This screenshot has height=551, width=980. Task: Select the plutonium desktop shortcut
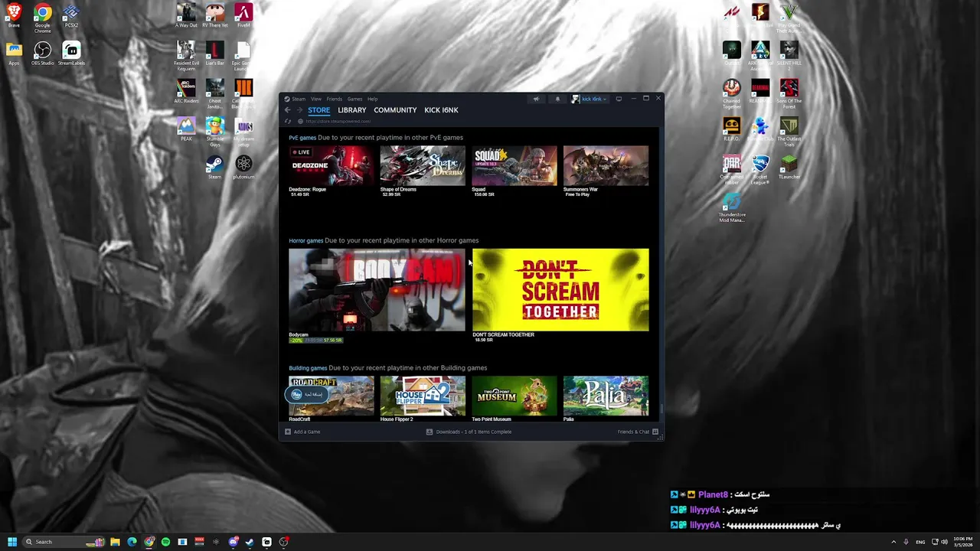pyautogui.click(x=243, y=168)
